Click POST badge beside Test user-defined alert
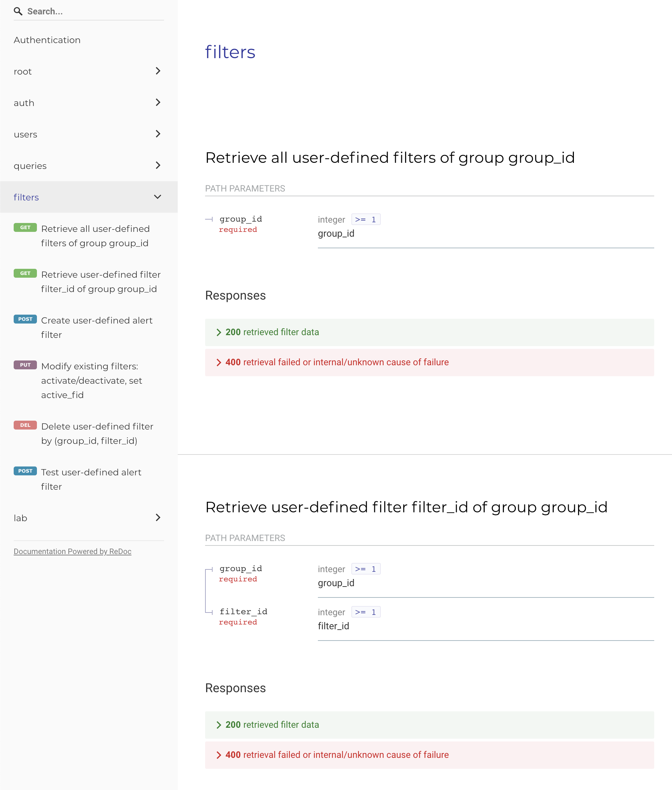Viewport: 672px width, 790px height. coord(25,471)
